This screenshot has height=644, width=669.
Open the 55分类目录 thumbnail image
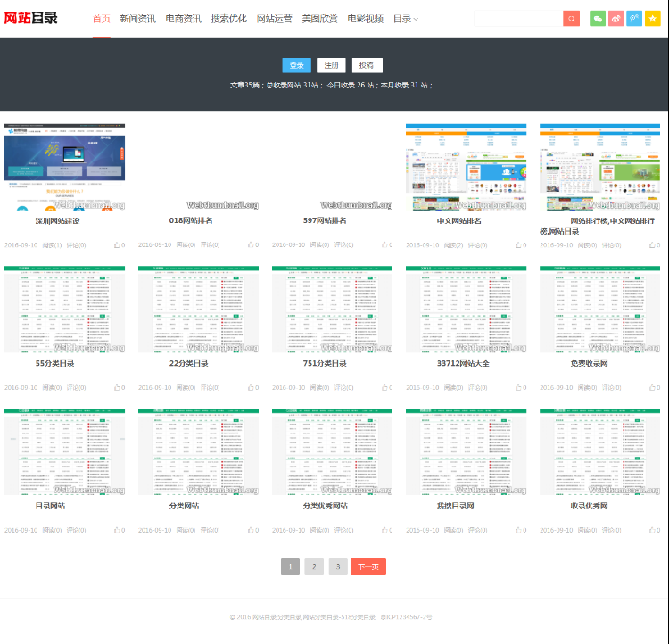pyautogui.click(x=64, y=310)
